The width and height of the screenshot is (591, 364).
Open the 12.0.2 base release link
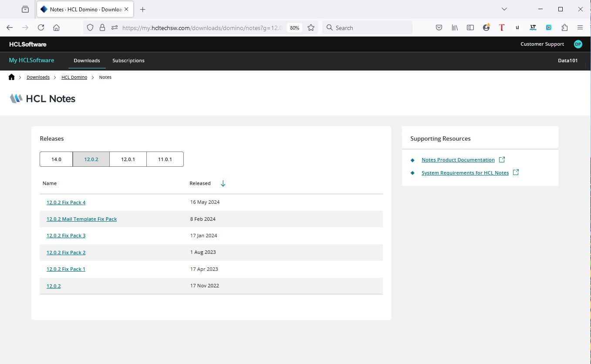click(54, 286)
